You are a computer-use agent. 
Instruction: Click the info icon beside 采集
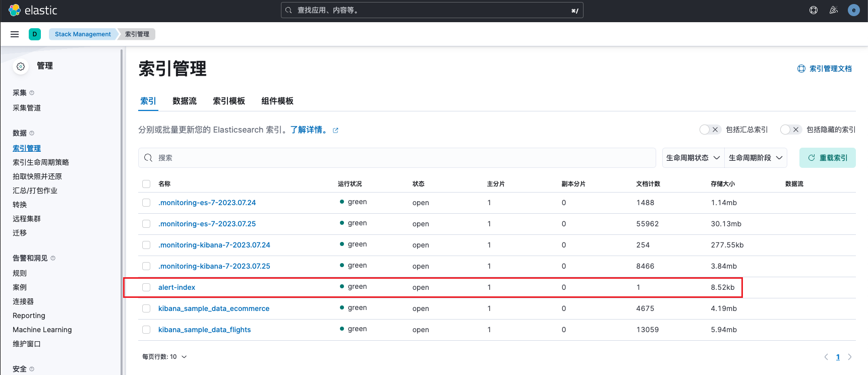[x=32, y=93]
